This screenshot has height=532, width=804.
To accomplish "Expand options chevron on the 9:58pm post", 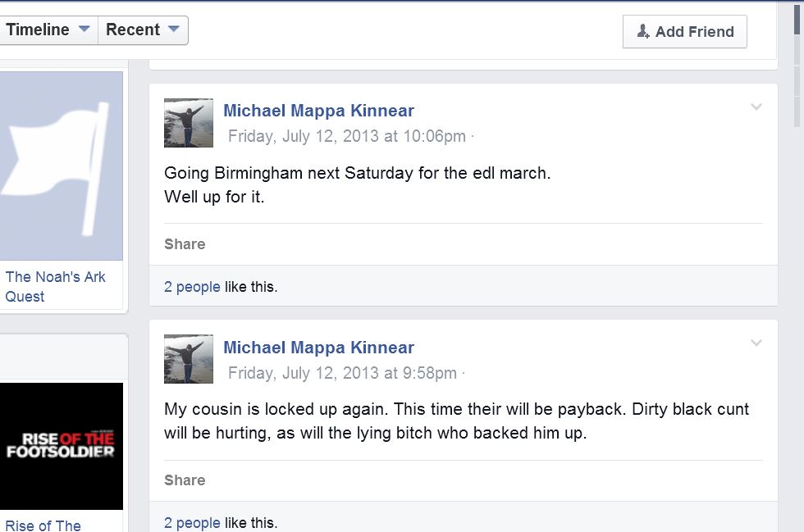I will point(756,343).
